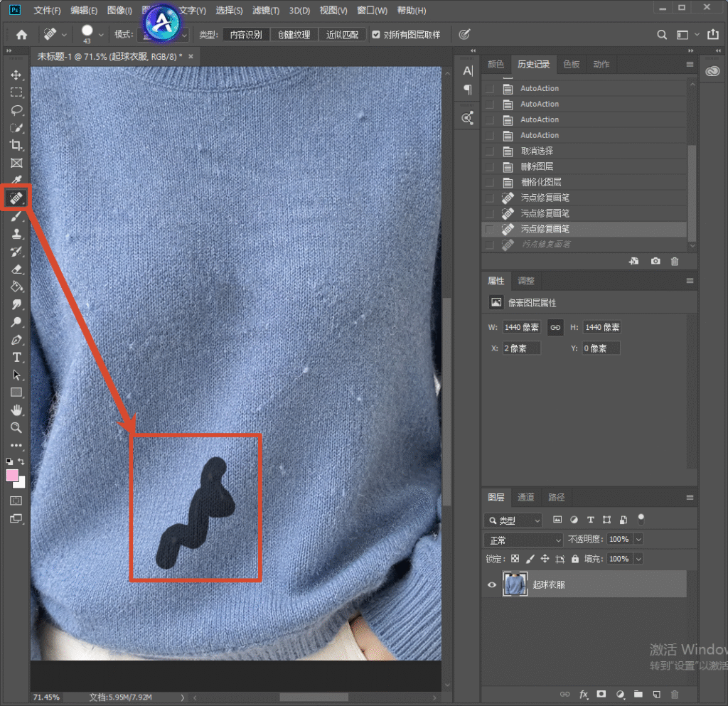
Task: Open the brush preset picker dropdown
Action: point(101,35)
